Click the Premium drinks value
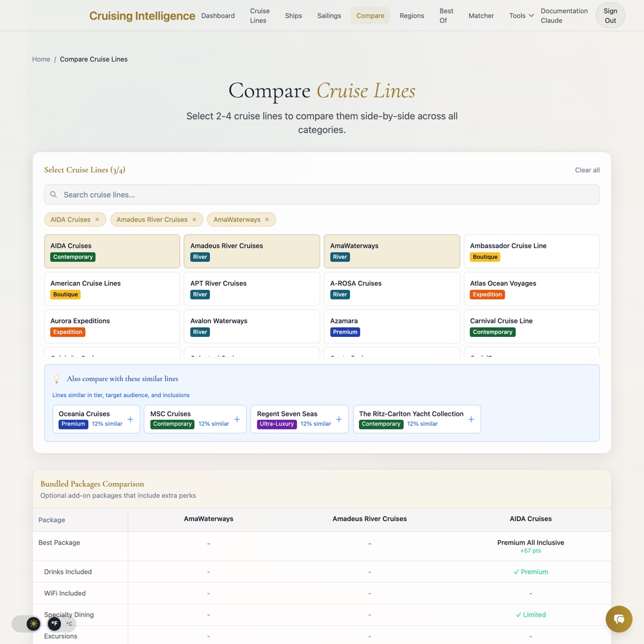This screenshot has height=644, width=644. coord(530,572)
